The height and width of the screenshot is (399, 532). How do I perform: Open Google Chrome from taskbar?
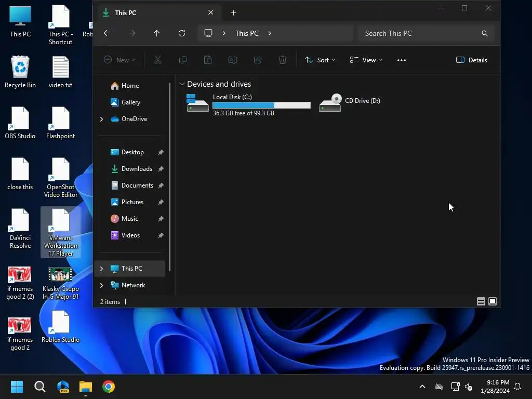point(109,387)
